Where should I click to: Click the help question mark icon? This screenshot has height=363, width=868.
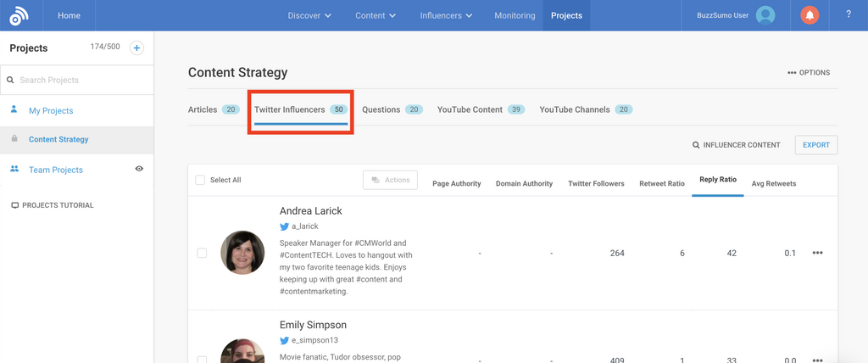(x=849, y=15)
